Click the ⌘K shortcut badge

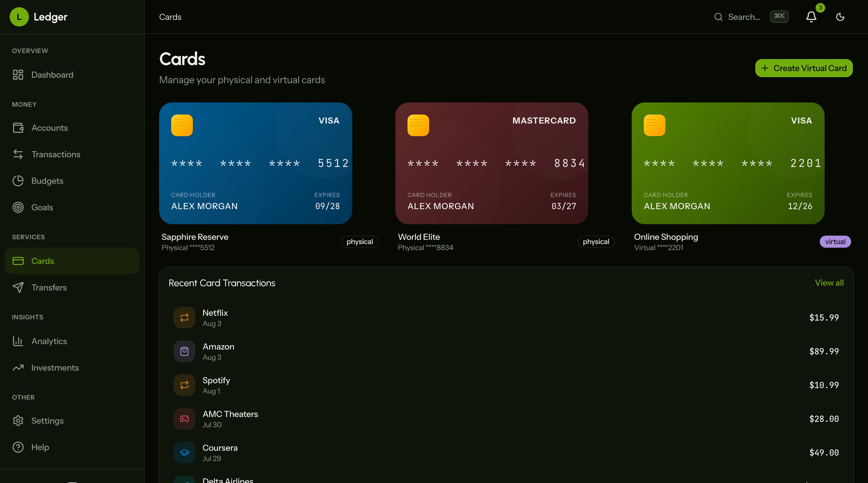pos(779,16)
